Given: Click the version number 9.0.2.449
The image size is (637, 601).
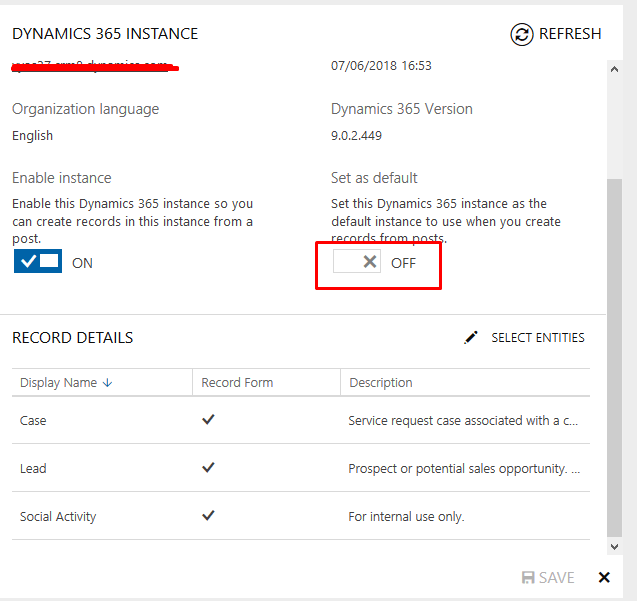Looking at the screenshot, I should click(x=356, y=136).
